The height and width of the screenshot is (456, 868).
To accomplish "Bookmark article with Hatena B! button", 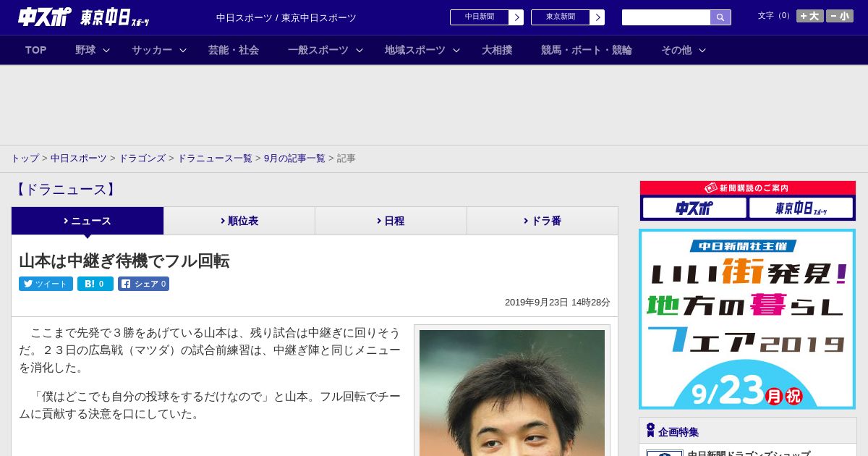I will tap(95, 284).
